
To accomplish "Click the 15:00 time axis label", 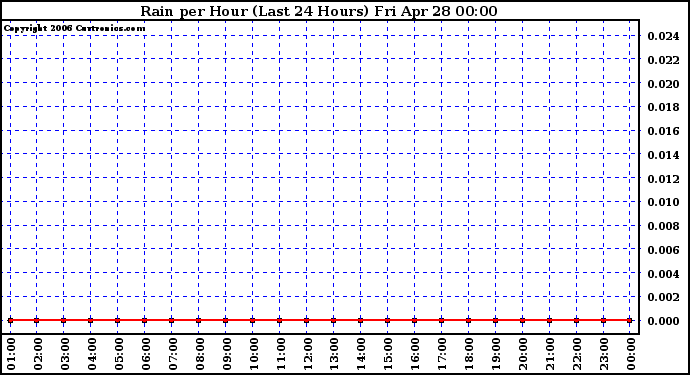I will pyautogui.click(x=389, y=354).
